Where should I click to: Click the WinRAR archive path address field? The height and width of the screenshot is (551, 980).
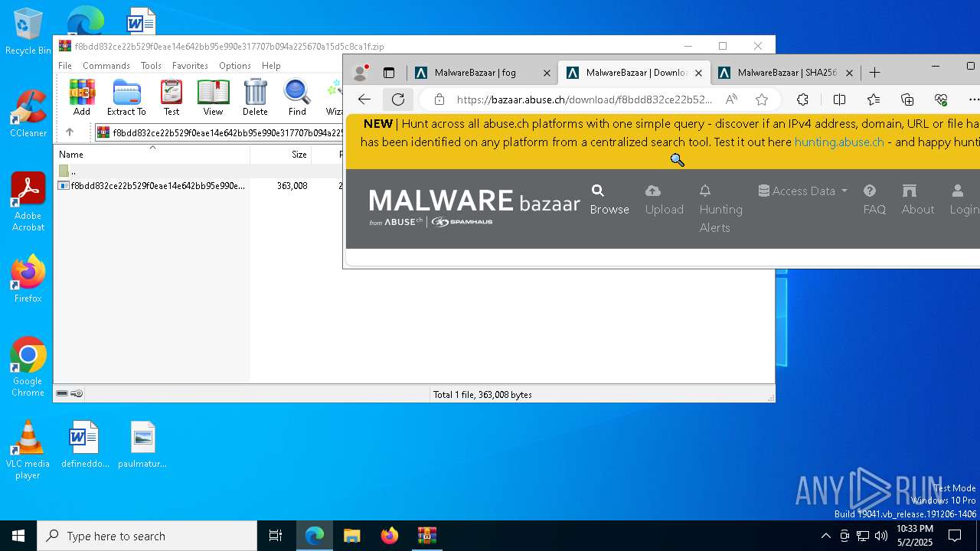pyautogui.click(x=219, y=132)
